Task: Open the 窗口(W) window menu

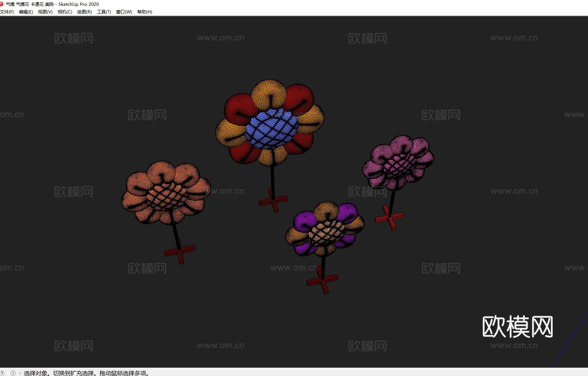Action: point(124,12)
